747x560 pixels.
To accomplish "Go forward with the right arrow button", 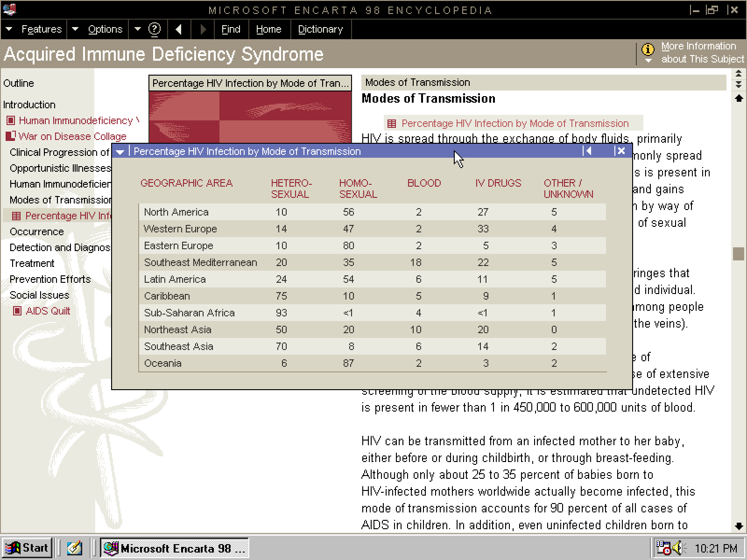I will coord(203,29).
